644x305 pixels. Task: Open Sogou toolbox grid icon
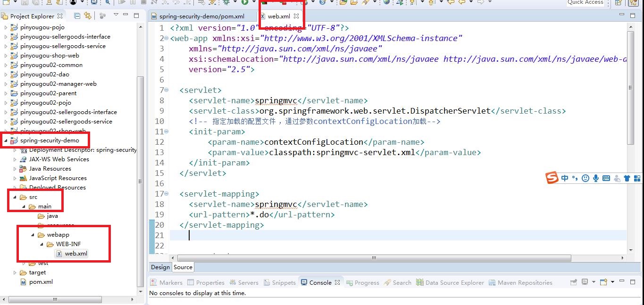pos(637,178)
